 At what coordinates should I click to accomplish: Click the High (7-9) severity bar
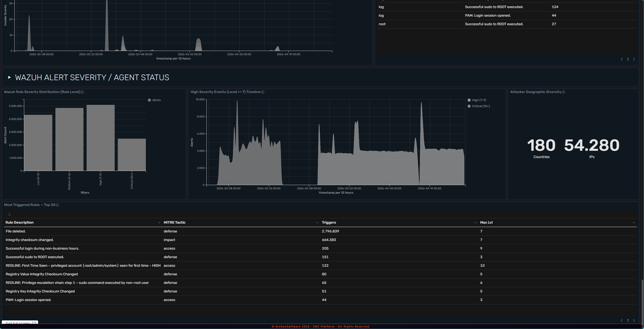tap(100, 138)
